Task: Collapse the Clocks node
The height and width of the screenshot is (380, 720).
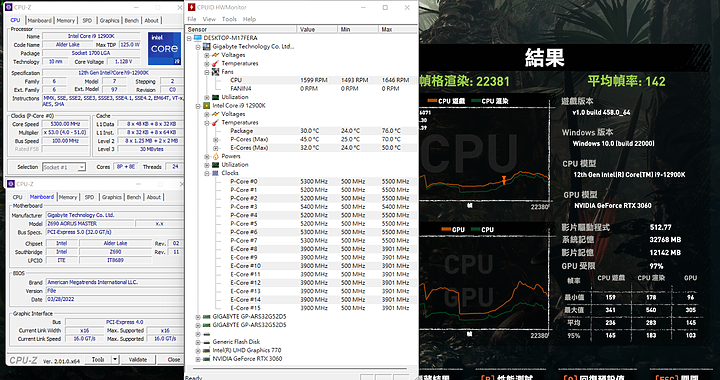Action: pos(207,173)
